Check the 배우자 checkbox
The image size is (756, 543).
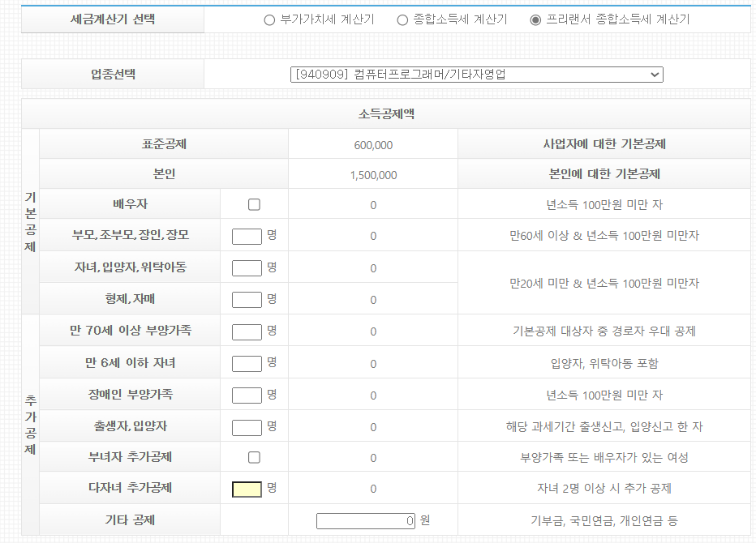(x=254, y=204)
